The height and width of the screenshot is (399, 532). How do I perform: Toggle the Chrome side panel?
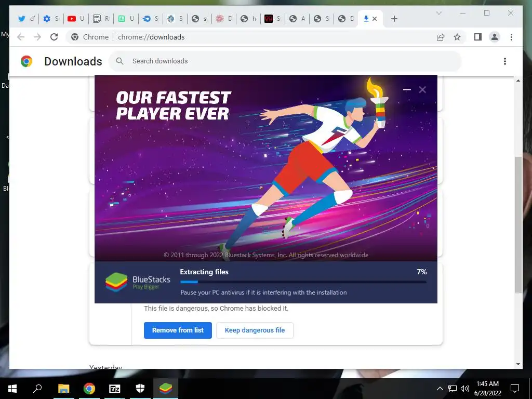tap(478, 37)
